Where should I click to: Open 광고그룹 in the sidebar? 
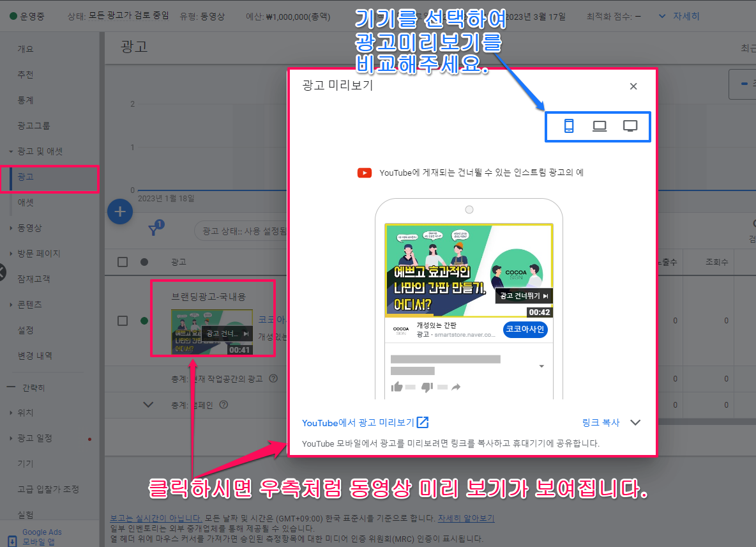point(34,125)
